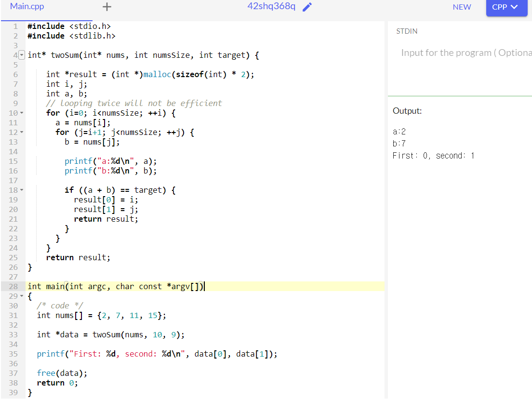Click the comment 'looping twice will not be efficient'
Screen dimensions: 532x399
click(x=134, y=103)
